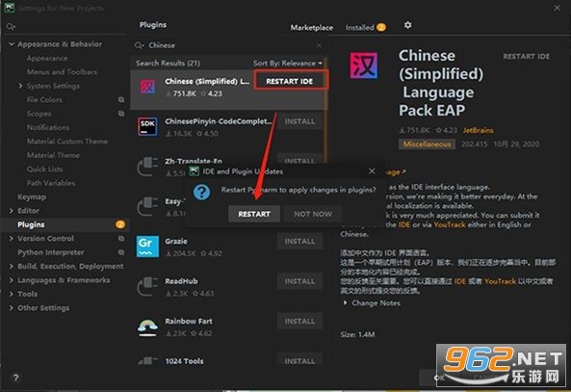Click the Miscellaneous category tag
571x392 pixels.
point(427,144)
